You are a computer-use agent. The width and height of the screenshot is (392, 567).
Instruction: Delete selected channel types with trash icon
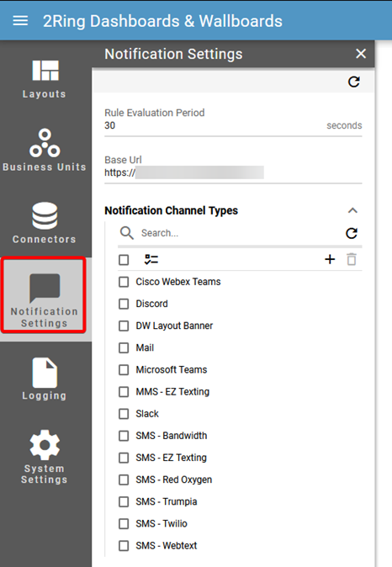(x=352, y=259)
